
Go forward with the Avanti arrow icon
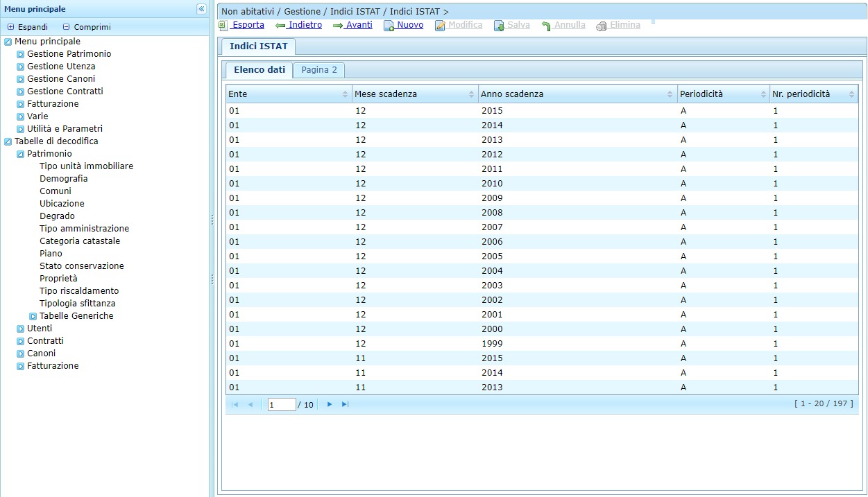[338, 26]
